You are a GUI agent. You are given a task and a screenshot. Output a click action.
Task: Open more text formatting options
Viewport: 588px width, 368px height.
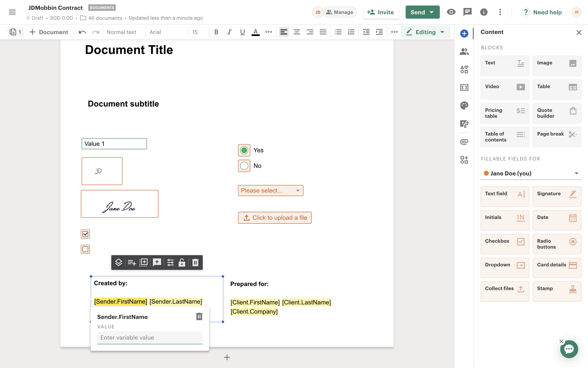269,32
